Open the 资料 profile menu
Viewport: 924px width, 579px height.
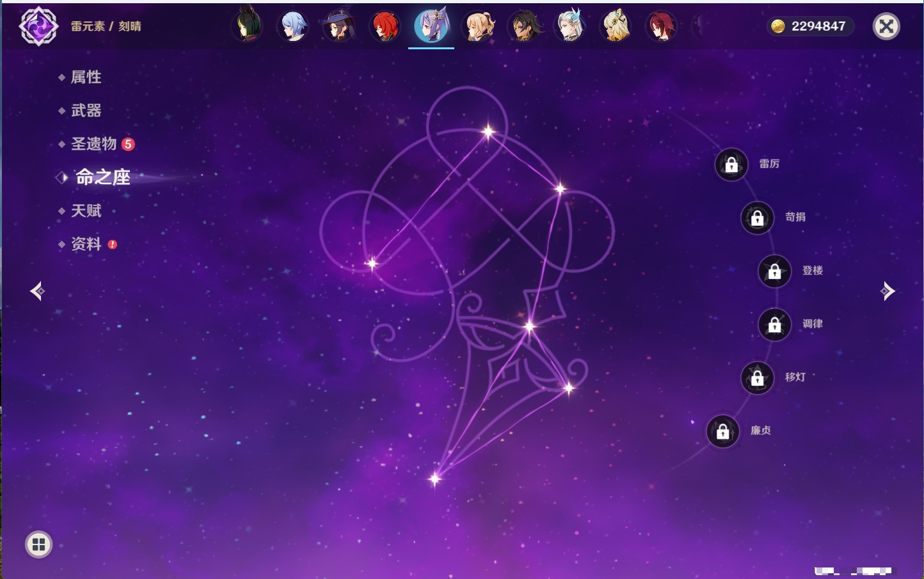86,244
